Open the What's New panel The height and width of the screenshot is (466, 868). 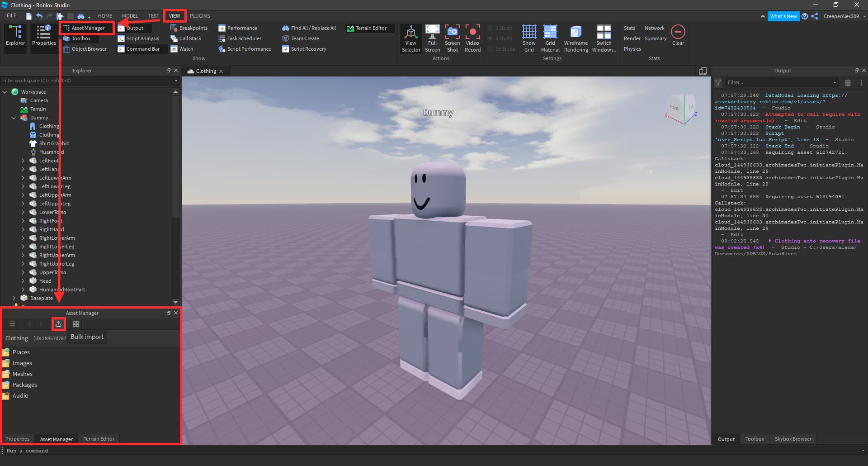(783, 16)
